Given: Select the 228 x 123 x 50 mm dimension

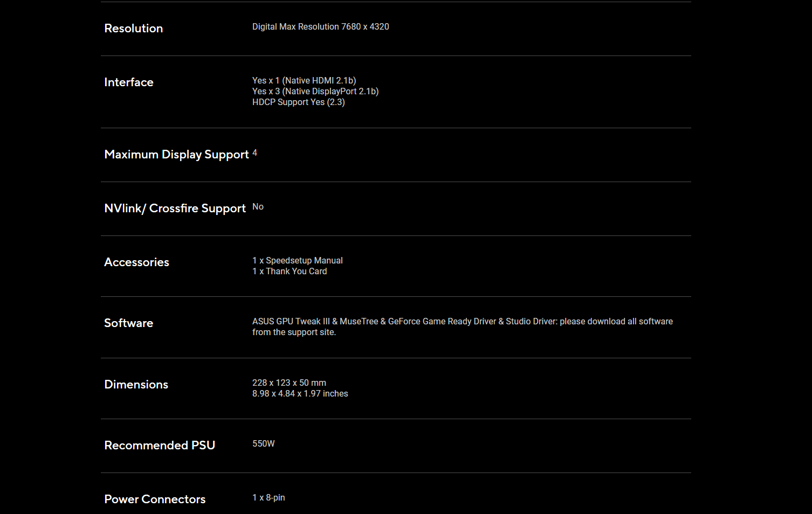Looking at the screenshot, I should pyautogui.click(x=289, y=383).
